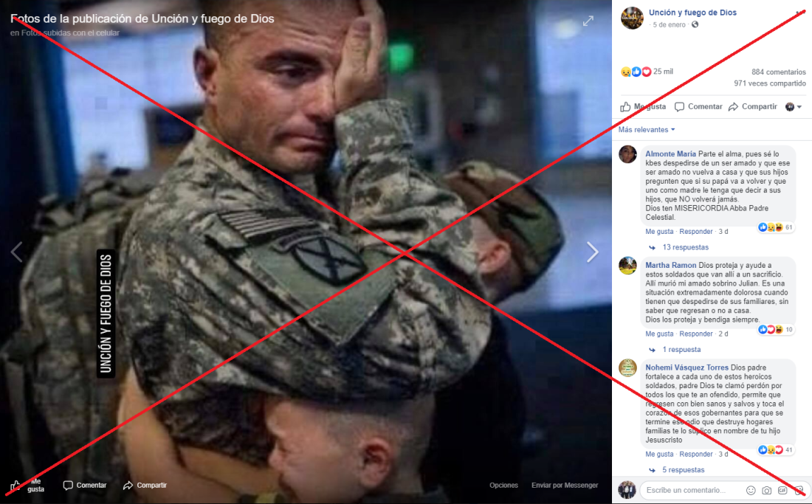
Task: Expand 13 respuestas under Almonte María
Action: (686, 247)
